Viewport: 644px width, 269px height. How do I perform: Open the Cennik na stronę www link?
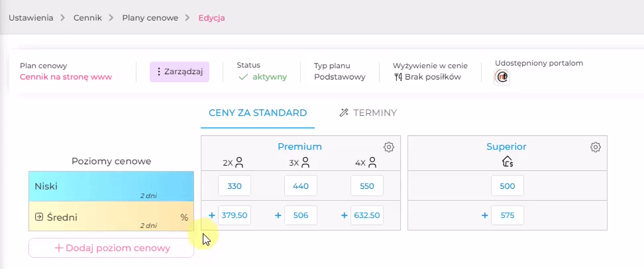[x=66, y=77]
